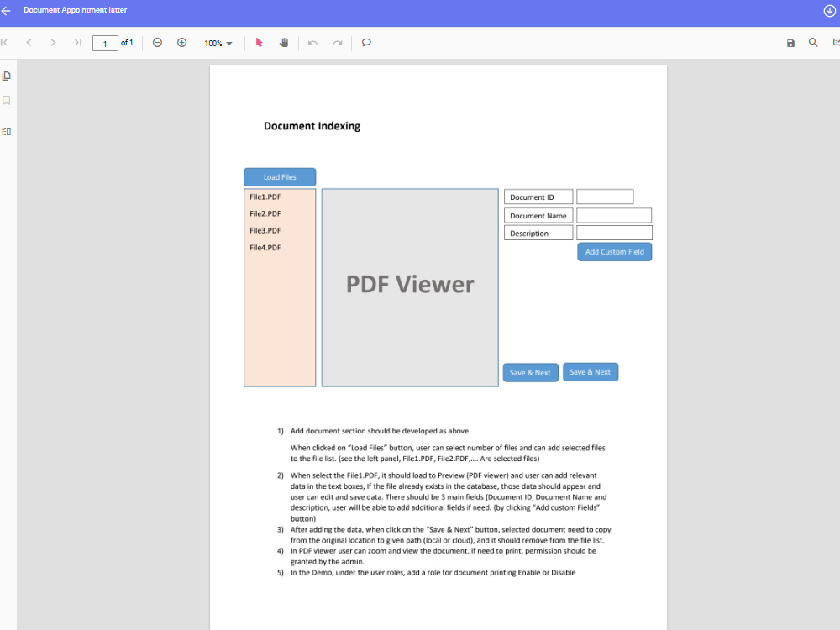Image resolution: width=840 pixels, height=630 pixels.
Task: Select File2.PDF in the list
Action: (x=265, y=213)
